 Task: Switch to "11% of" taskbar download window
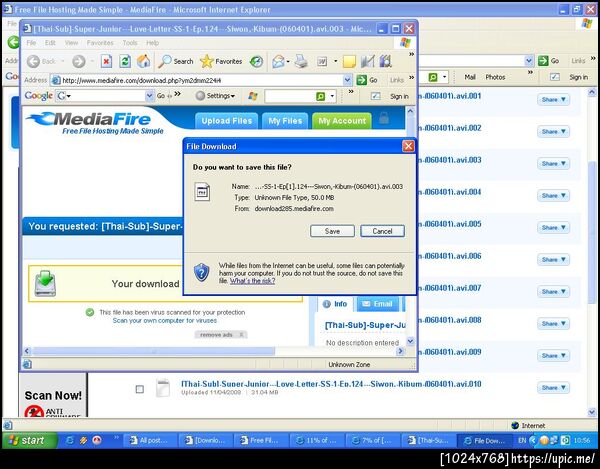coord(316,440)
